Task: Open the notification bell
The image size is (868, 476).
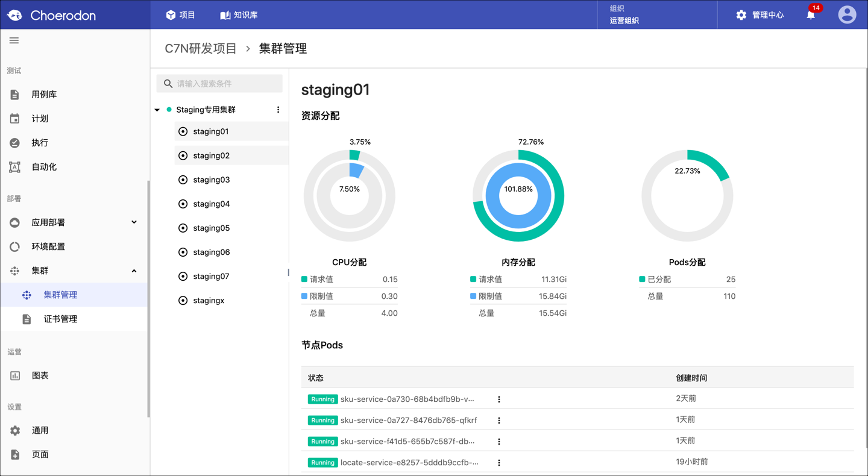Action: pyautogui.click(x=811, y=15)
